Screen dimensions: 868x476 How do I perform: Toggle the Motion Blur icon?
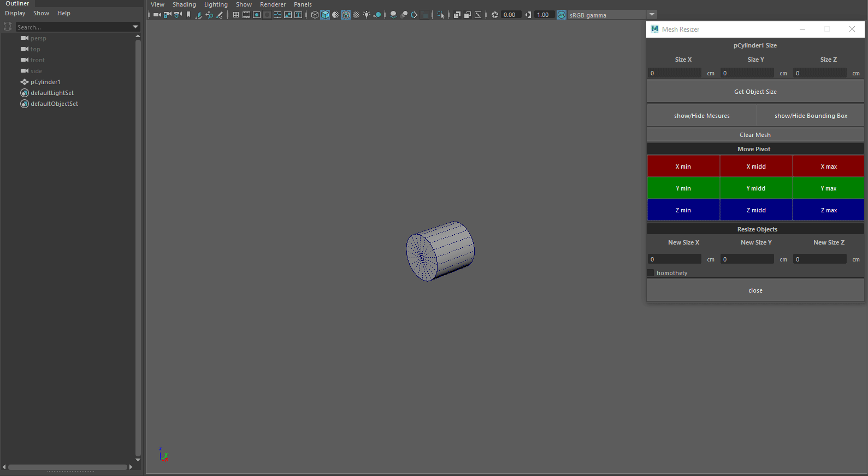pos(404,15)
